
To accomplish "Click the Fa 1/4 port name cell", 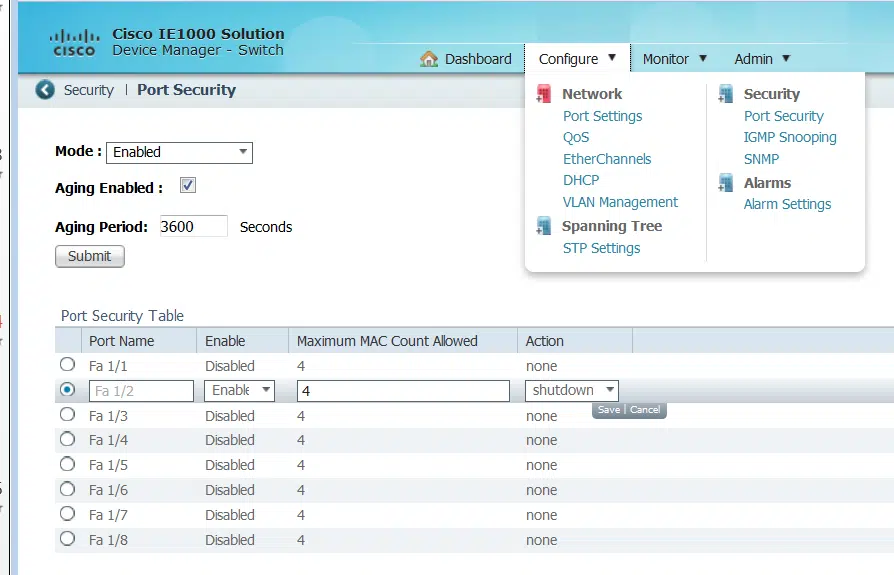I will [x=108, y=441].
